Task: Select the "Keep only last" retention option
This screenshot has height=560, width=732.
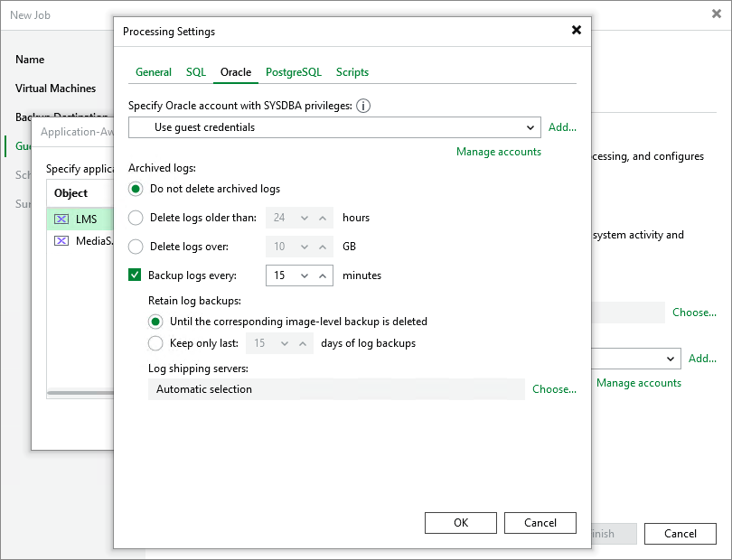Action: pyautogui.click(x=154, y=343)
